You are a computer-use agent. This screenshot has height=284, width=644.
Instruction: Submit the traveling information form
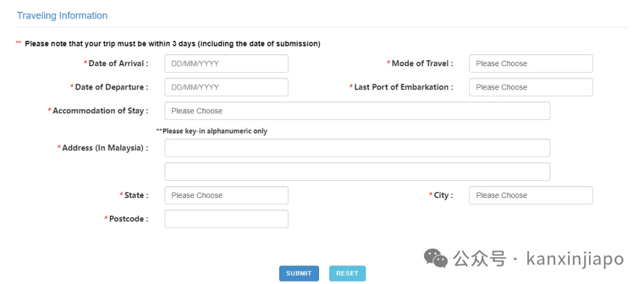pos(299,273)
